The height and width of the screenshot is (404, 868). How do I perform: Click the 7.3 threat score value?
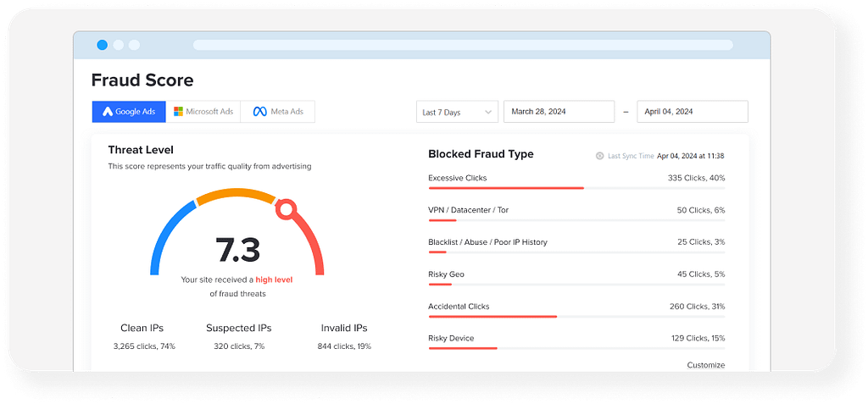[238, 250]
